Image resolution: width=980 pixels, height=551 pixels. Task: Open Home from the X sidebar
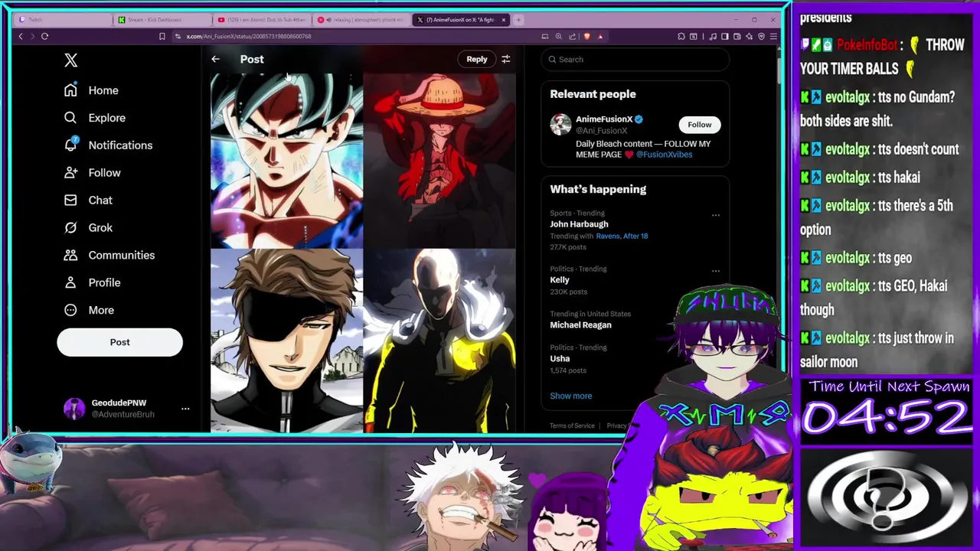pyautogui.click(x=91, y=90)
